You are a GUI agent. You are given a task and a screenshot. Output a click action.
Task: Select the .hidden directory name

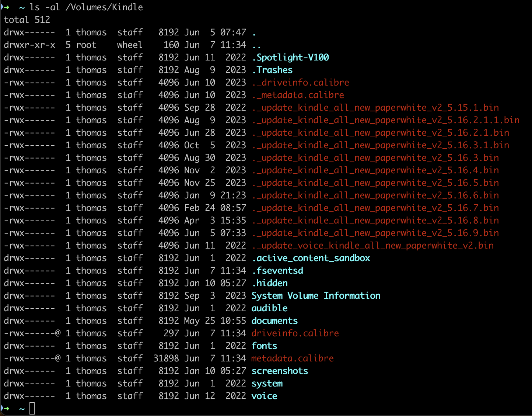[x=270, y=283]
